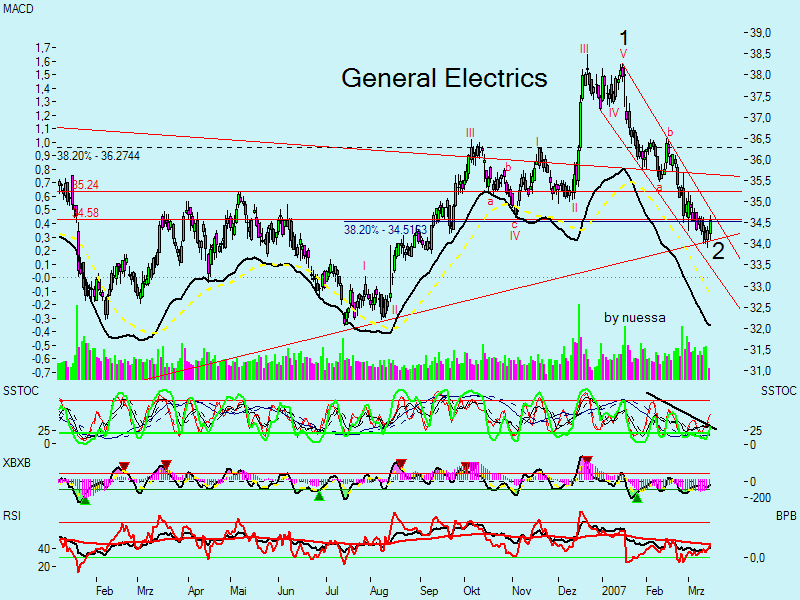Click the Nov month label on time axis
The image size is (800, 600).
tap(521, 591)
